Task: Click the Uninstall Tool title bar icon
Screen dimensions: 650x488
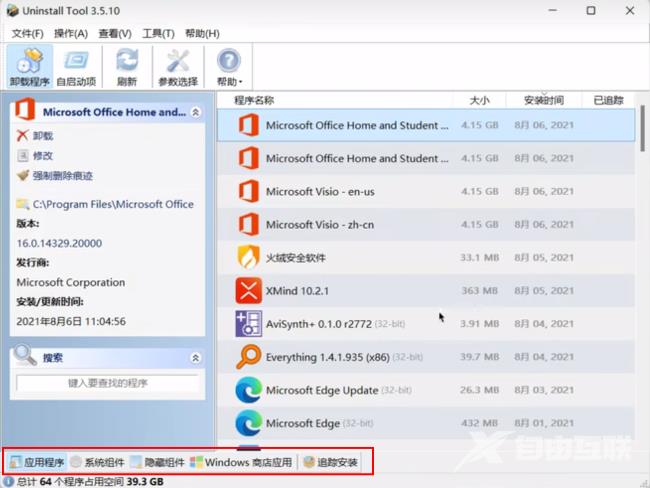Action: pyautogui.click(x=12, y=10)
